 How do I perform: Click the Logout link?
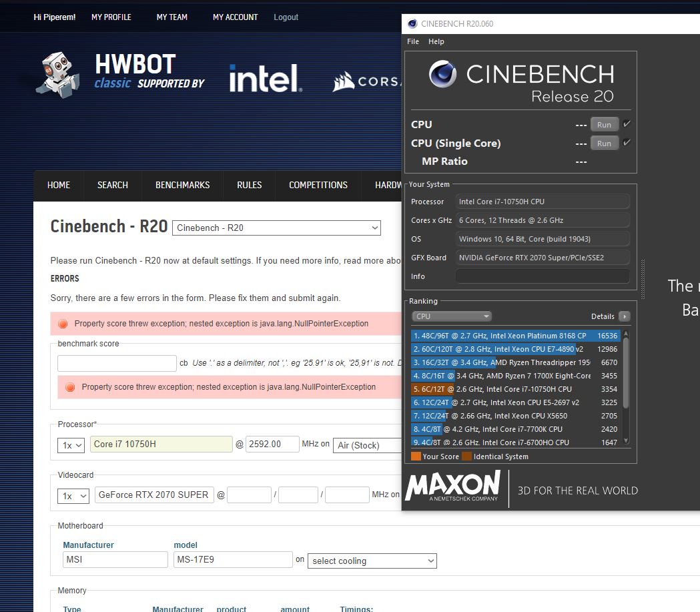tap(286, 17)
